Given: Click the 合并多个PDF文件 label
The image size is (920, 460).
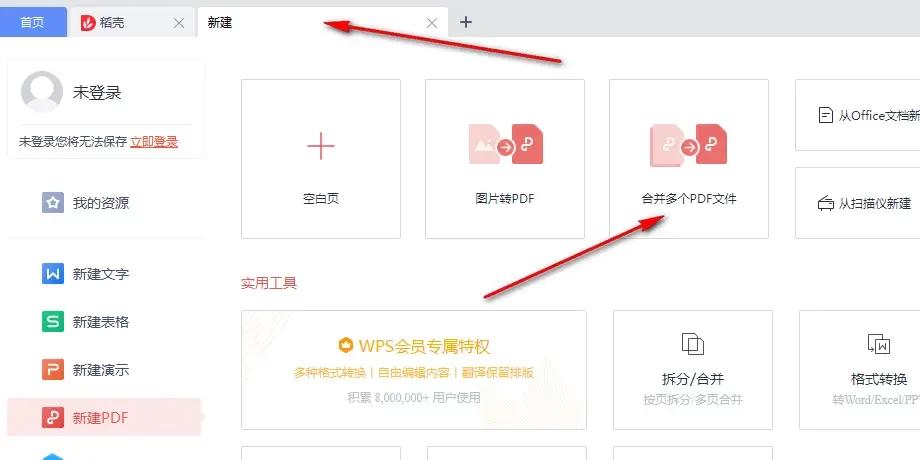Looking at the screenshot, I should (689, 199).
